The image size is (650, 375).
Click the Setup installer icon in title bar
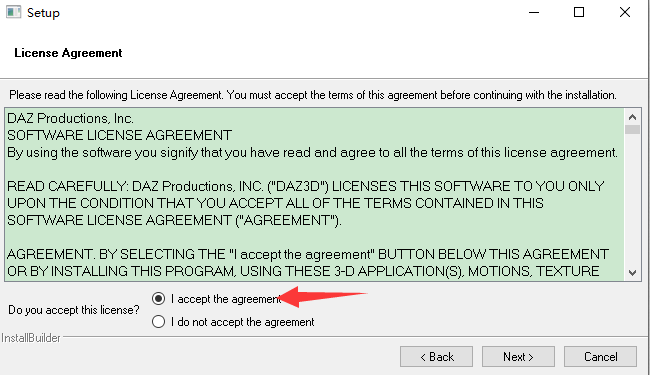pos(13,12)
